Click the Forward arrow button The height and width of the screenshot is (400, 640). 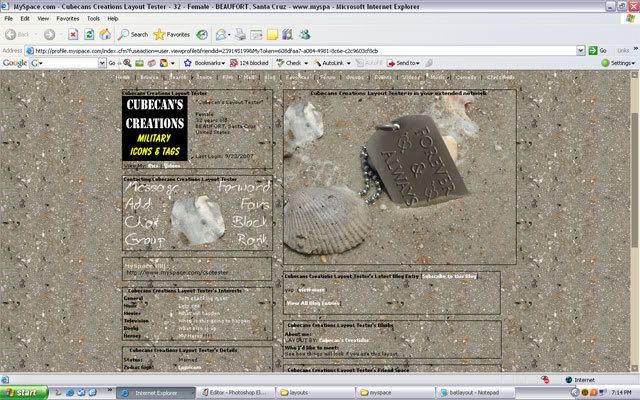tap(49, 35)
